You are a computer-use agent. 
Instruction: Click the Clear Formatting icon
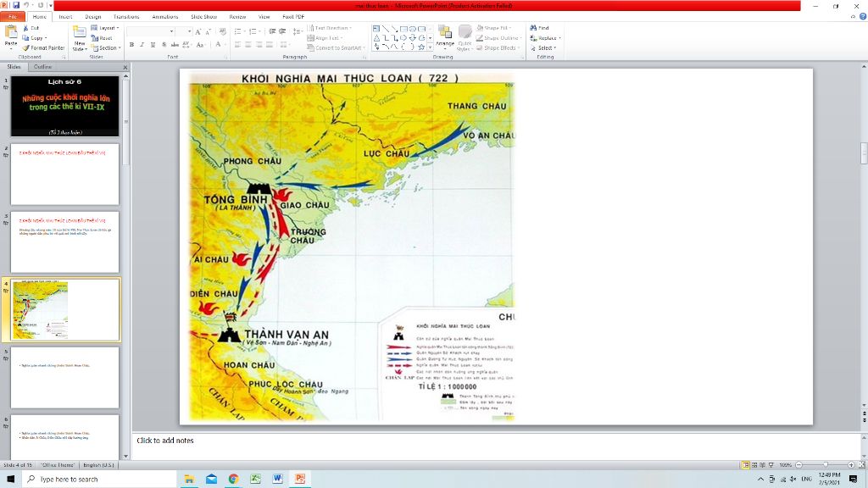coord(223,32)
